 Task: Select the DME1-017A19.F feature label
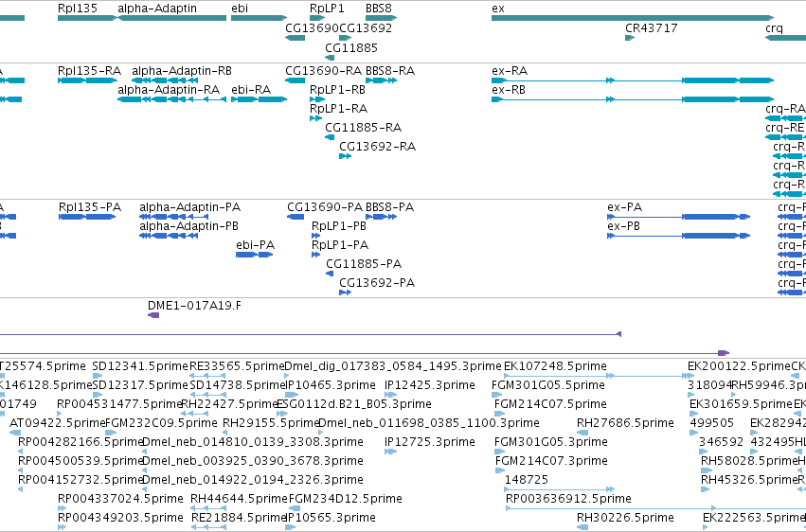(194, 306)
